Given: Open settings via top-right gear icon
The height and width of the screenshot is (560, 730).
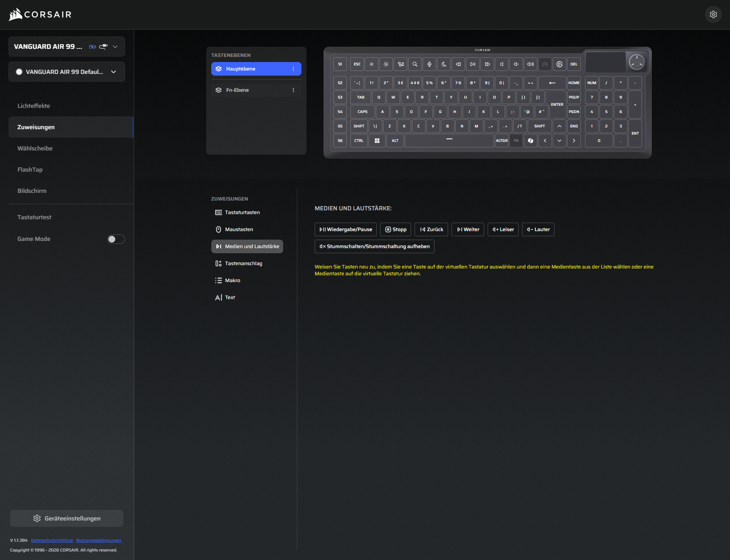Looking at the screenshot, I should pyautogui.click(x=713, y=14).
